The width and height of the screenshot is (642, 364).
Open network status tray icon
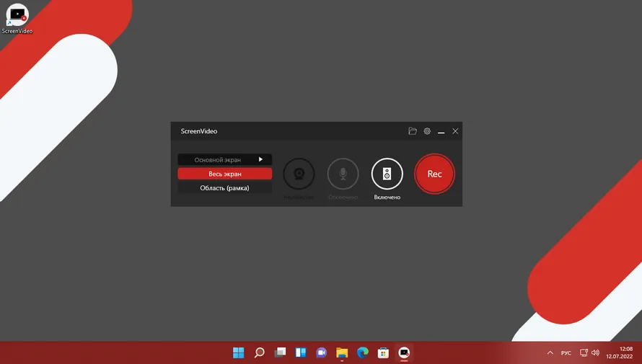tap(584, 352)
